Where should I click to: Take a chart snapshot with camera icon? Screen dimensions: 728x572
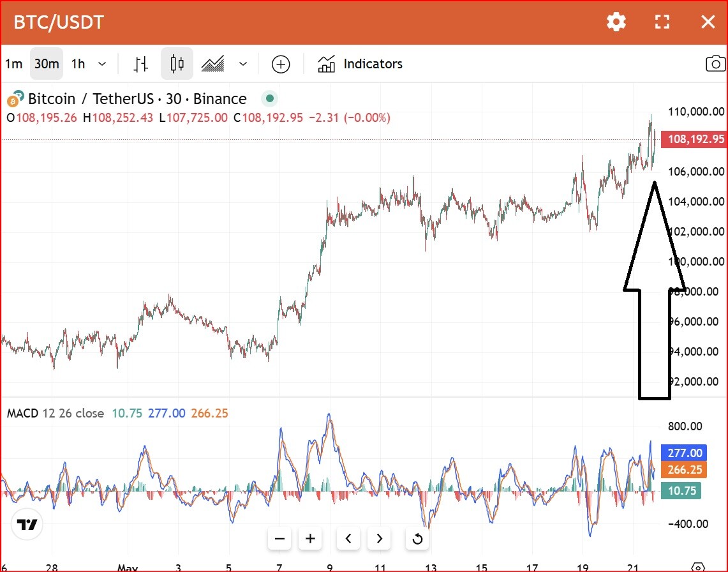pos(715,64)
